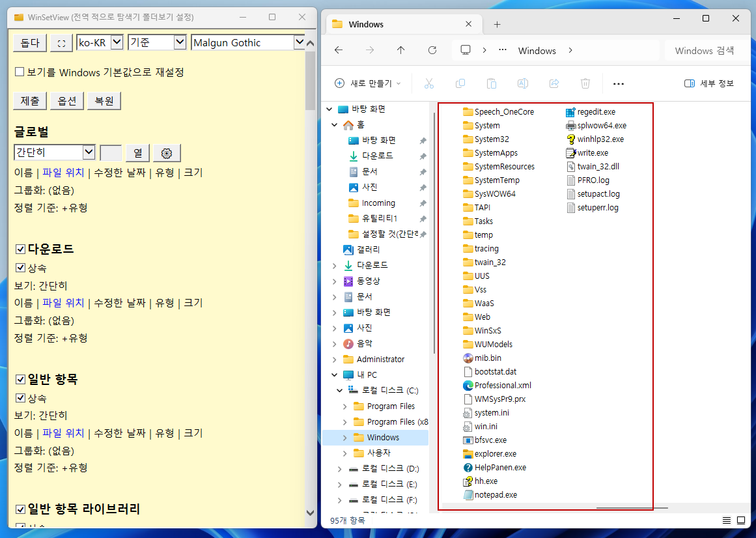
Task: Click the small input box beside 간단히 dropdown
Action: (111, 153)
